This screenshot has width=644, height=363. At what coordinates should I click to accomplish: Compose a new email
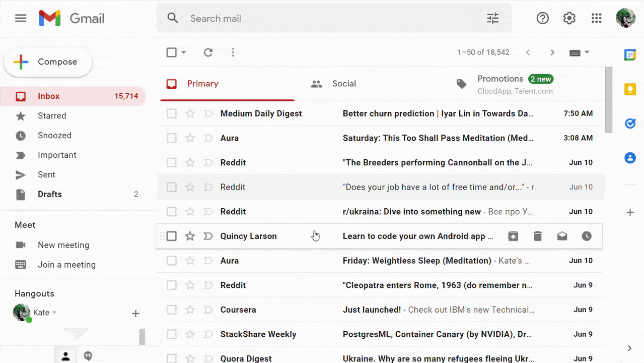tap(48, 62)
